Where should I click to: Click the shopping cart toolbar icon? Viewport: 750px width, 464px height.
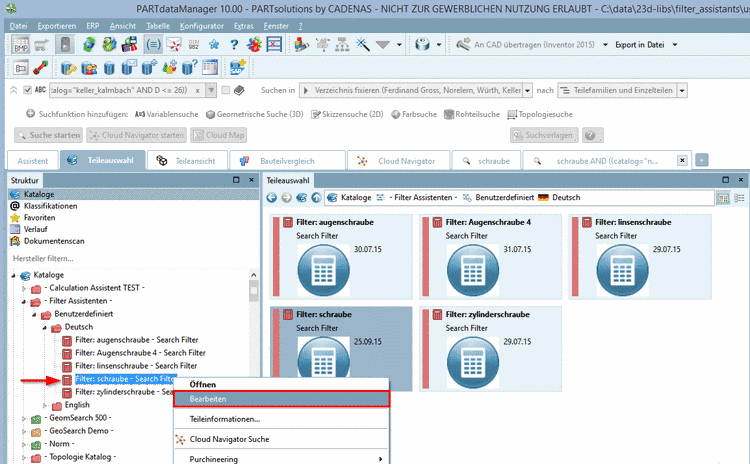pos(41,45)
